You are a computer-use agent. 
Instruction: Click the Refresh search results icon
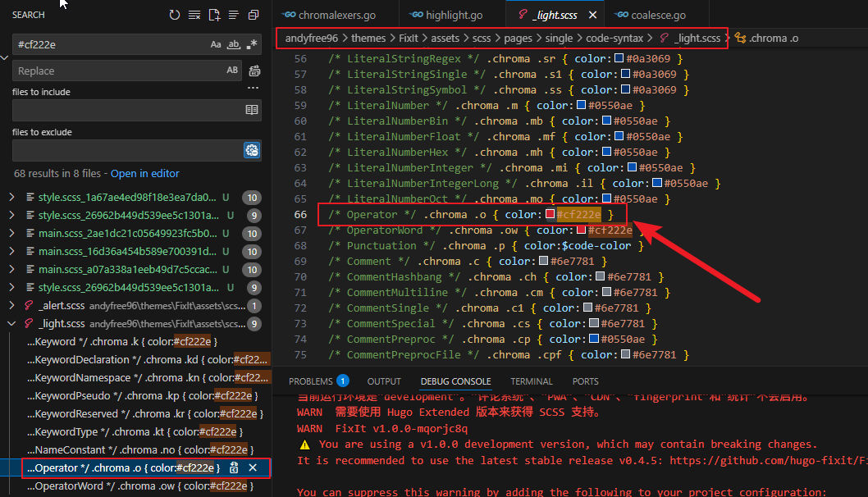175,15
